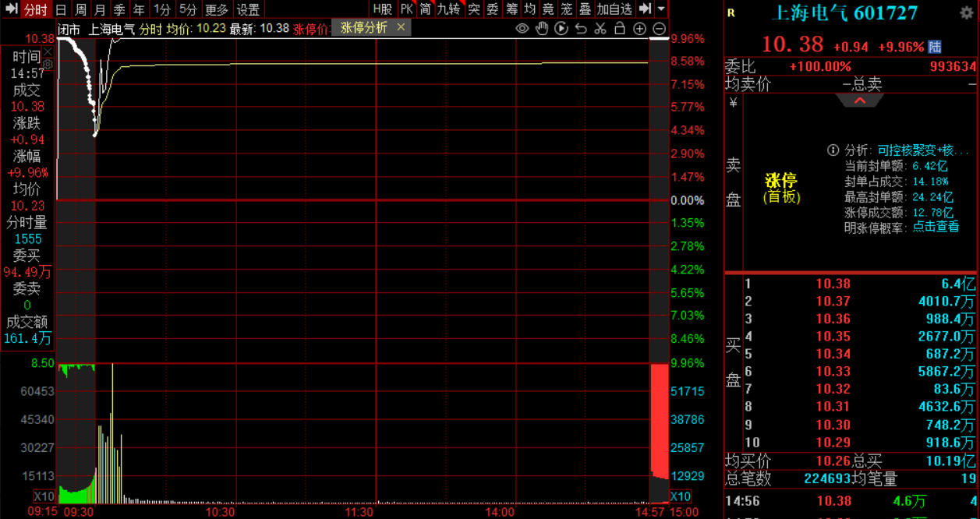The height and width of the screenshot is (519, 980).
Task: Click the ¥ currency icon
Action: (732, 101)
